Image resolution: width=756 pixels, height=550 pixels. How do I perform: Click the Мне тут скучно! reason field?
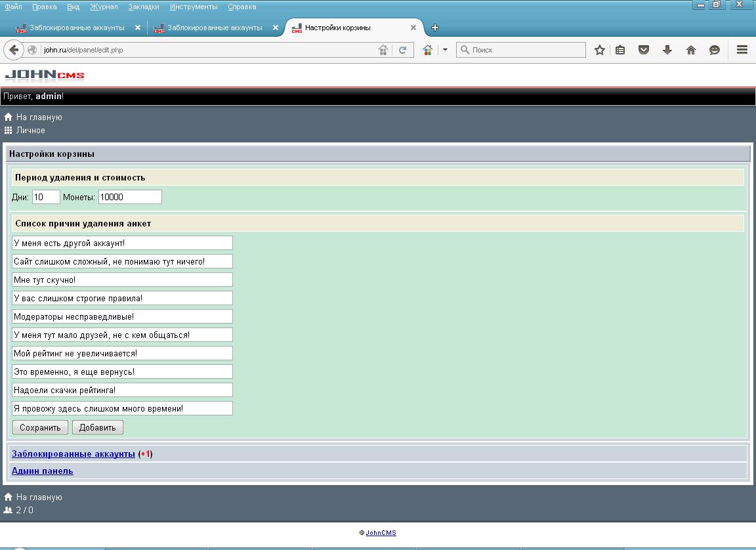tap(122, 280)
